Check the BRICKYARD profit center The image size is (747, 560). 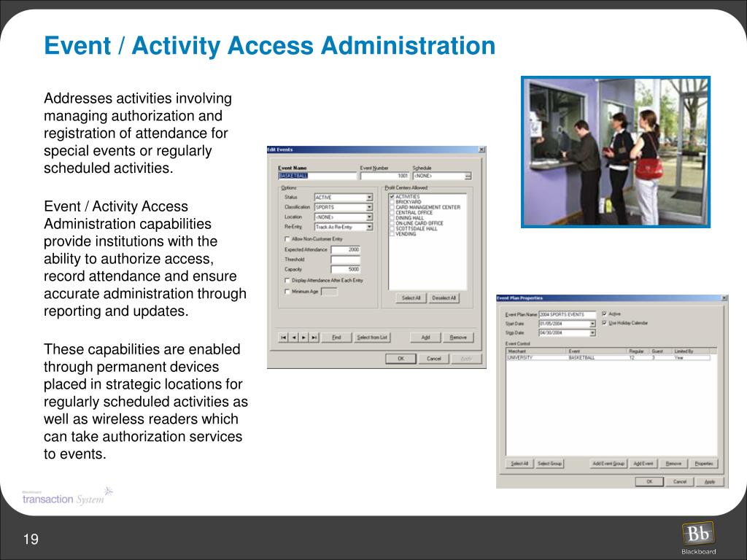(x=392, y=202)
